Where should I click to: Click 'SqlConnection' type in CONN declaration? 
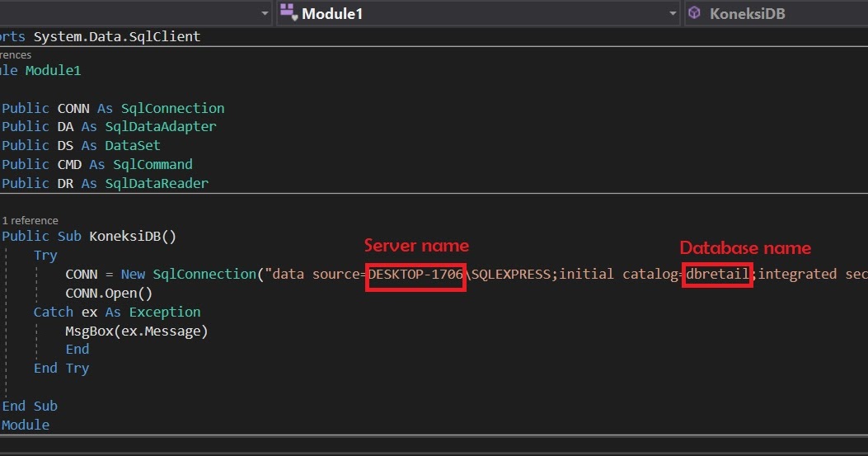pyautogui.click(x=173, y=108)
